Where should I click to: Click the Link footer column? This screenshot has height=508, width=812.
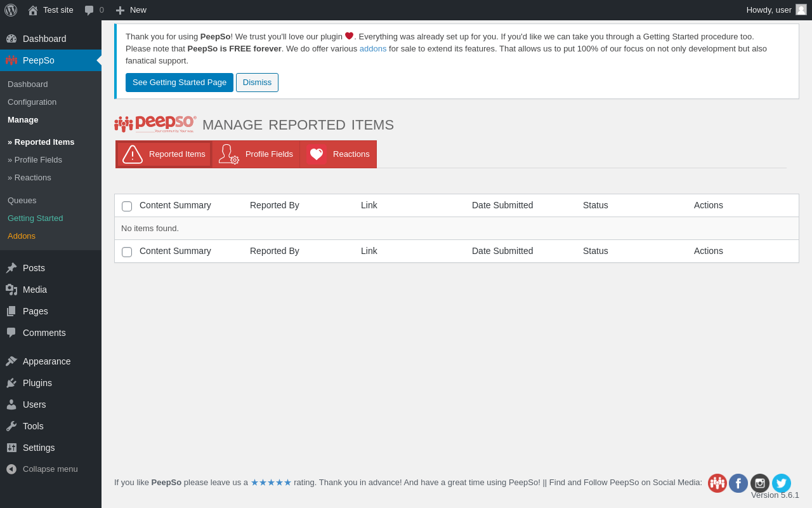(369, 251)
